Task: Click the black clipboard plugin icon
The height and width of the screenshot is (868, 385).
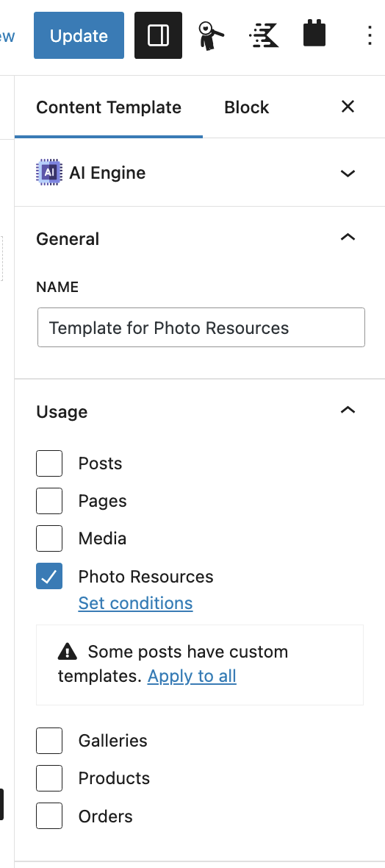Action: click(x=314, y=33)
